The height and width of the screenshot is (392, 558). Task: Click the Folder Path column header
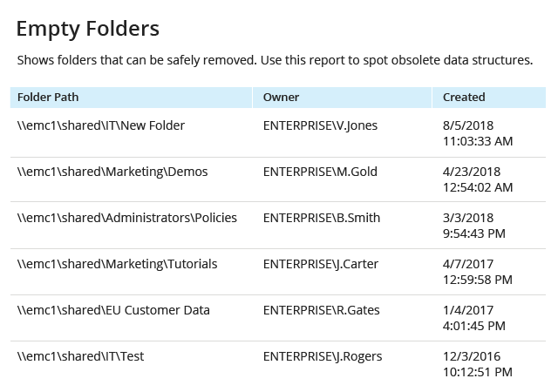point(48,97)
